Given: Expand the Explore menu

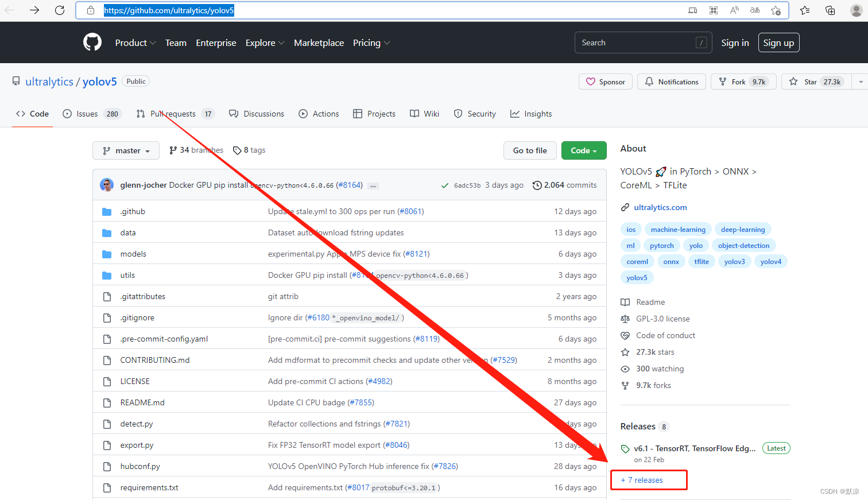Looking at the screenshot, I should click(265, 42).
